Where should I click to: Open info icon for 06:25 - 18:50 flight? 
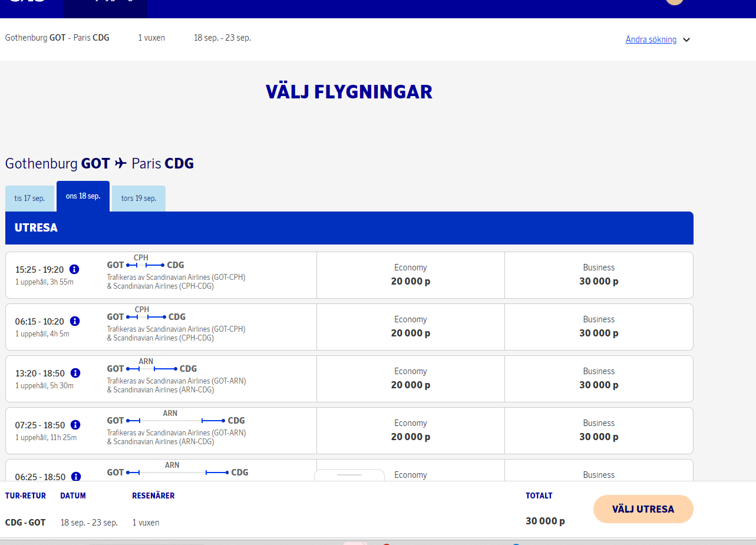click(75, 476)
